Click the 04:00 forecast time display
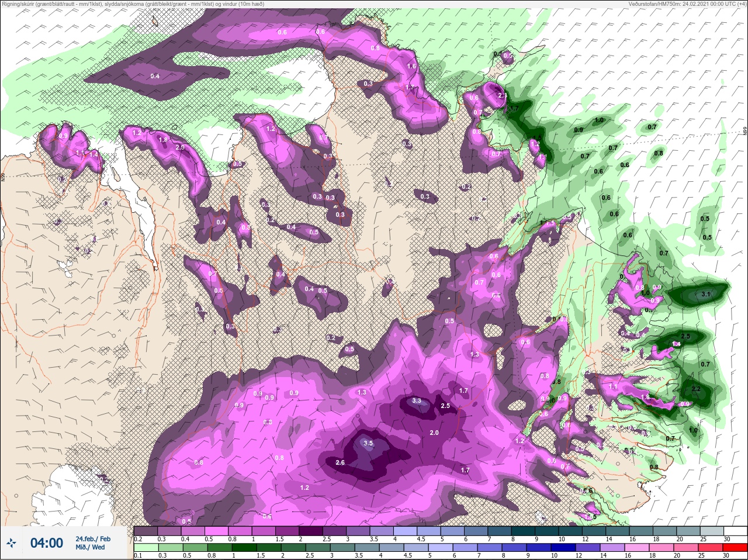The height and width of the screenshot is (560, 748). 47,543
